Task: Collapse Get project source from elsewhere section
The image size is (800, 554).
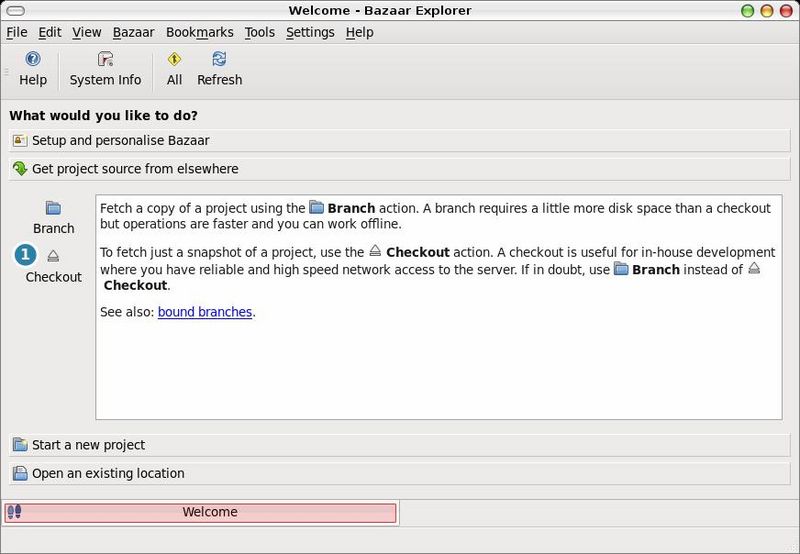Action: click(399, 168)
